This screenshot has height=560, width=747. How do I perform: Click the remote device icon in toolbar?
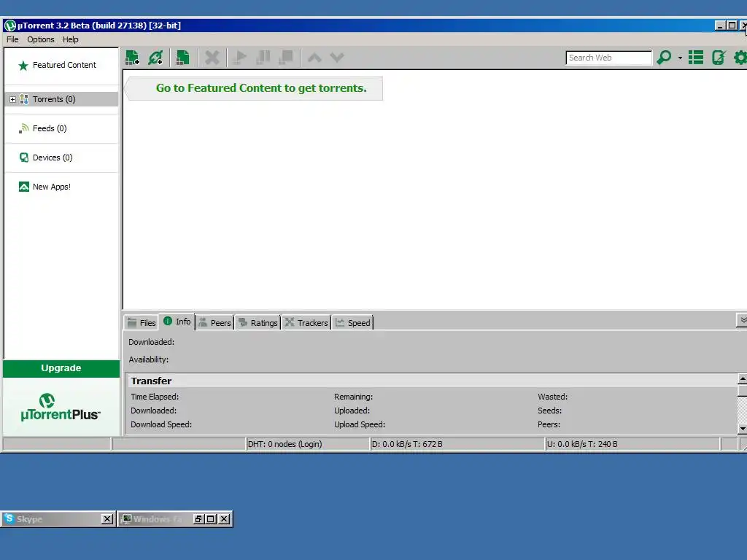click(719, 58)
